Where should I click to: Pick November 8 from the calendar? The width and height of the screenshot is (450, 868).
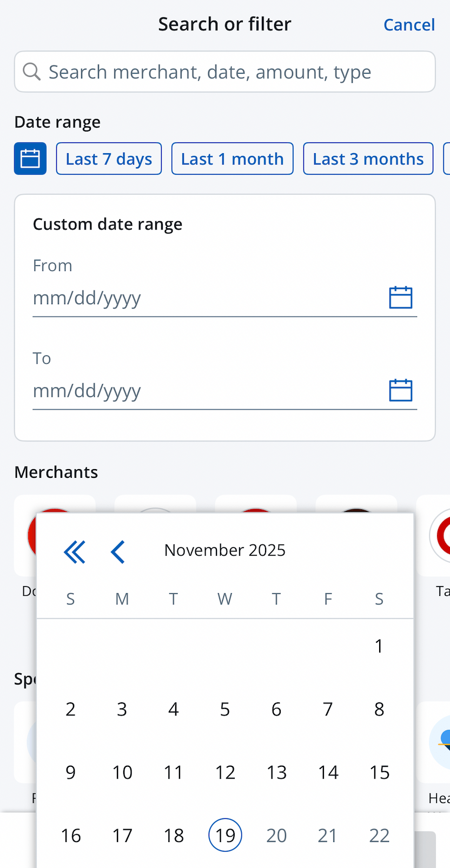point(379,709)
